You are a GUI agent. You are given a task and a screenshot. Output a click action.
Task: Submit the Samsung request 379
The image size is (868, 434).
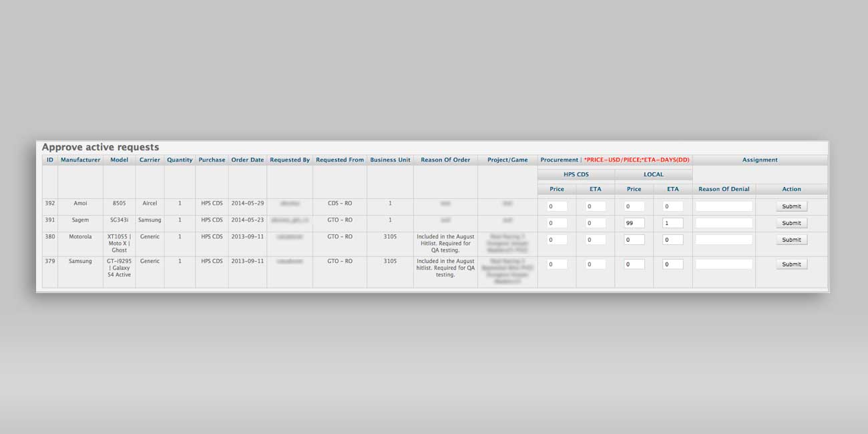coord(791,264)
